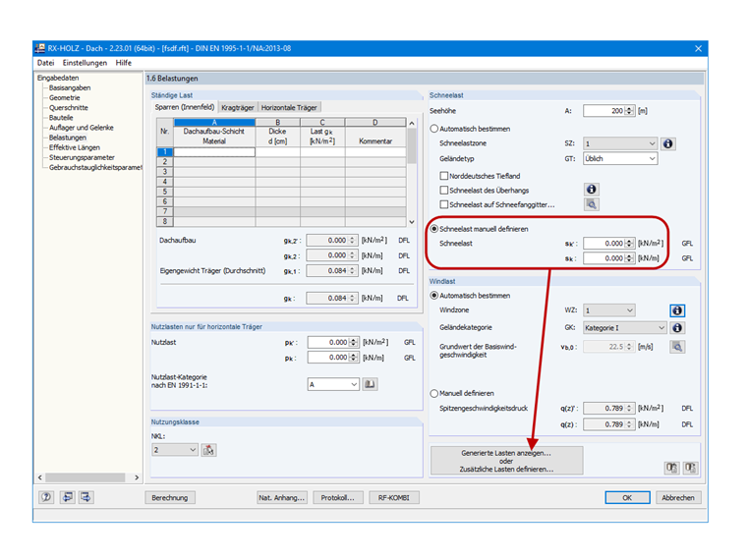Open info for Schneelast des Überhangs

(x=592, y=190)
